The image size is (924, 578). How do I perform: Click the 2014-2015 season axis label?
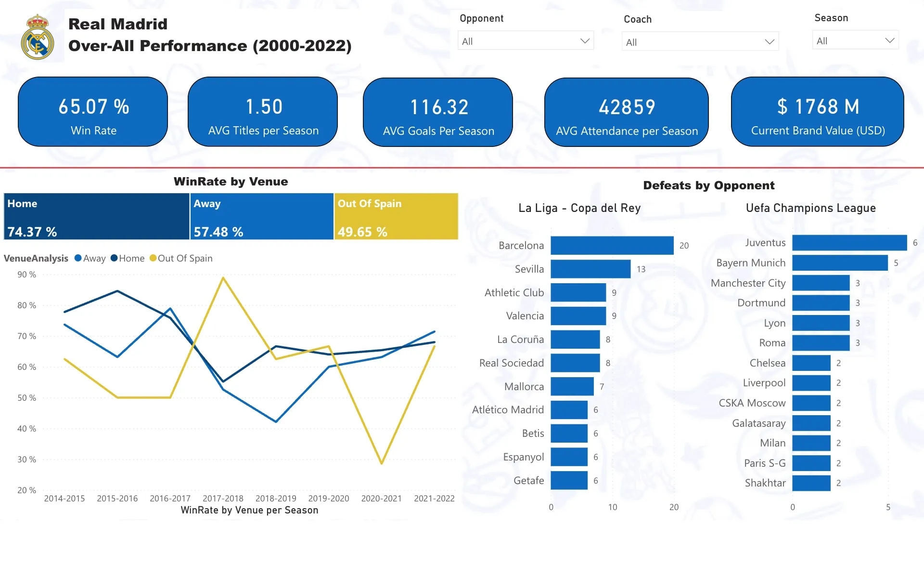pyautogui.click(x=64, y=499)
